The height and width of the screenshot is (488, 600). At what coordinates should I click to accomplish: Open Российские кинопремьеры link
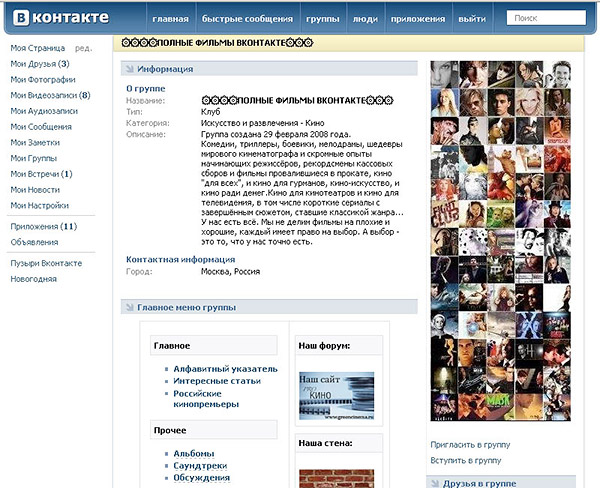[206, 398]
